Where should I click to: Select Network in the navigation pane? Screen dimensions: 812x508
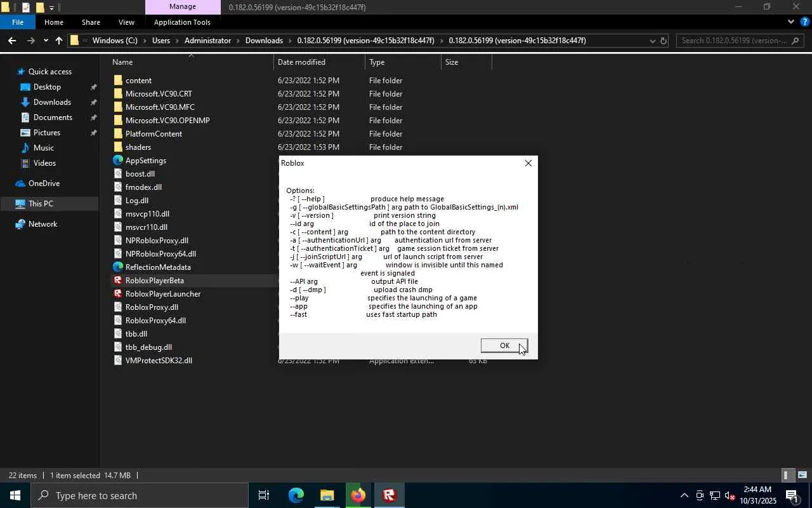coord(43,224)
